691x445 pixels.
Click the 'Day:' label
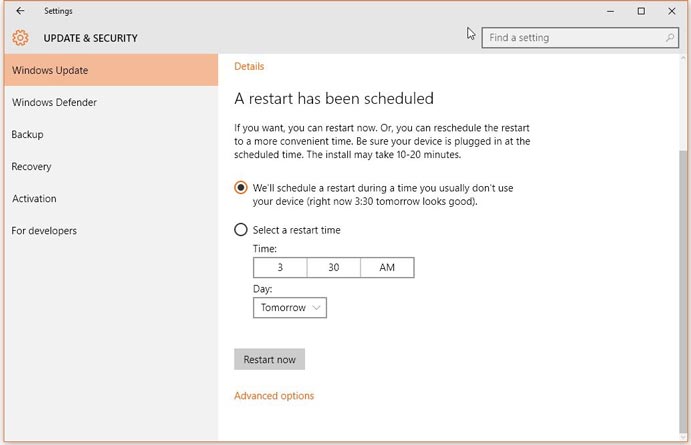coord(263,289)
